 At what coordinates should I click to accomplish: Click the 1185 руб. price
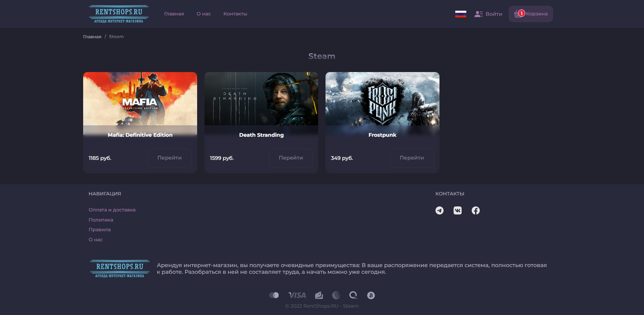point(100,158)
